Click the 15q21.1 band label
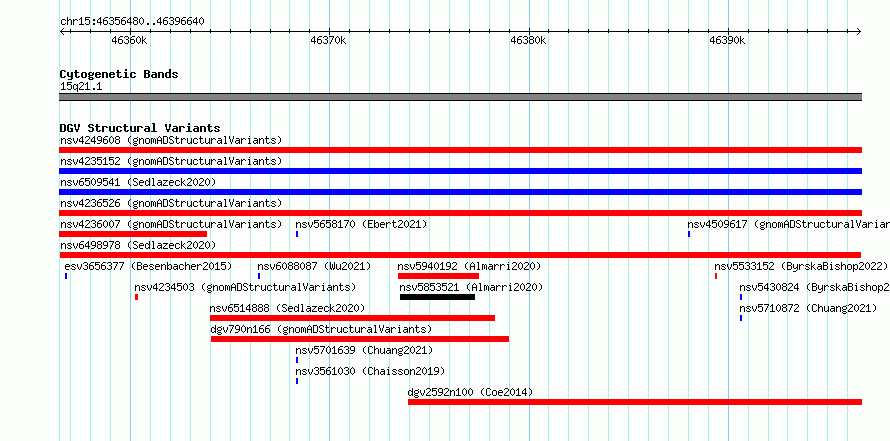This screenshot has width=890, height=441. click(x=81, y=87)
